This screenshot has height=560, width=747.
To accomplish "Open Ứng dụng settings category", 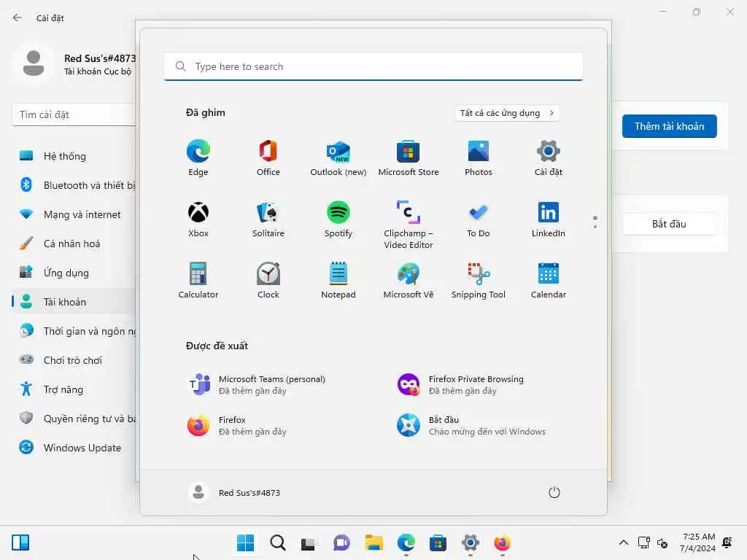I will coord(74,273).
